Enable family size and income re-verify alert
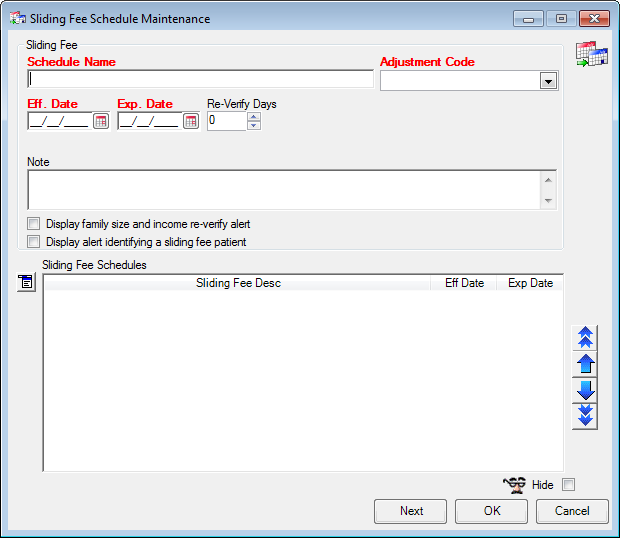 (x=34, y=224)
